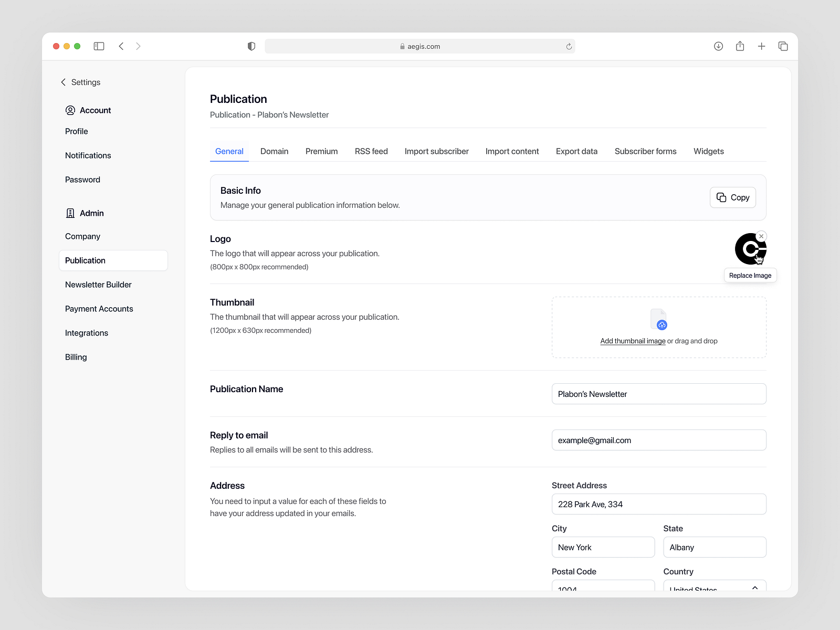Click the share icon in the browser toolbar

(740, 46)
